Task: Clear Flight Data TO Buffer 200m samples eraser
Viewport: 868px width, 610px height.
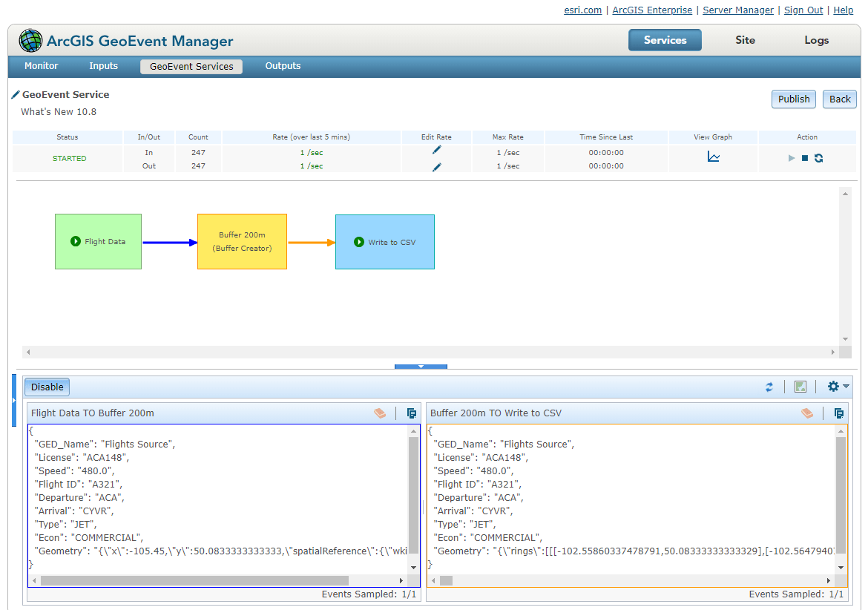Action: pyautogui.click(x=380, y=413)
